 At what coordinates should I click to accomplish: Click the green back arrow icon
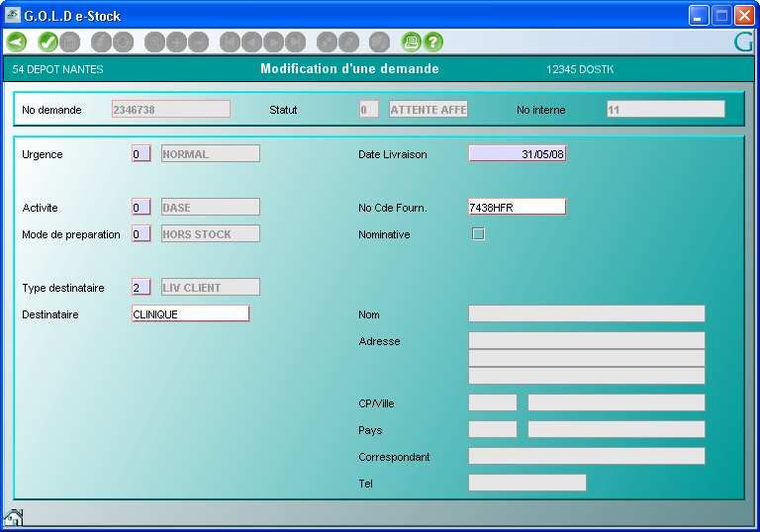pyautogui.click(x=16, y=42)
